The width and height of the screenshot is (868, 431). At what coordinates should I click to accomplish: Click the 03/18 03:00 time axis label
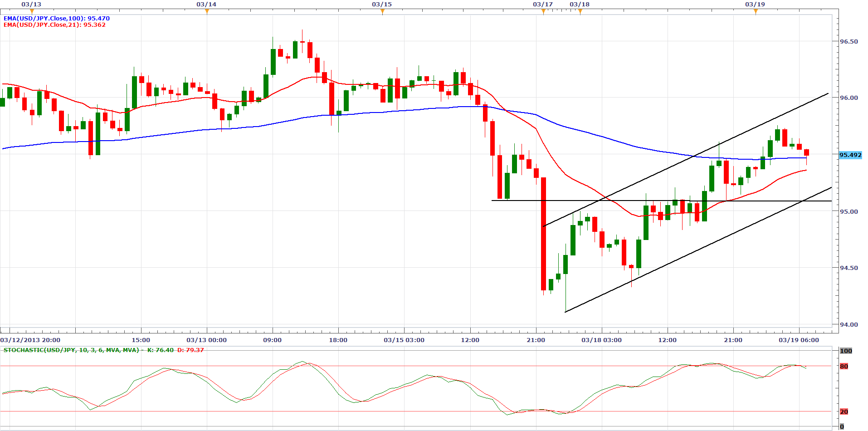click(x=601, y=340)
